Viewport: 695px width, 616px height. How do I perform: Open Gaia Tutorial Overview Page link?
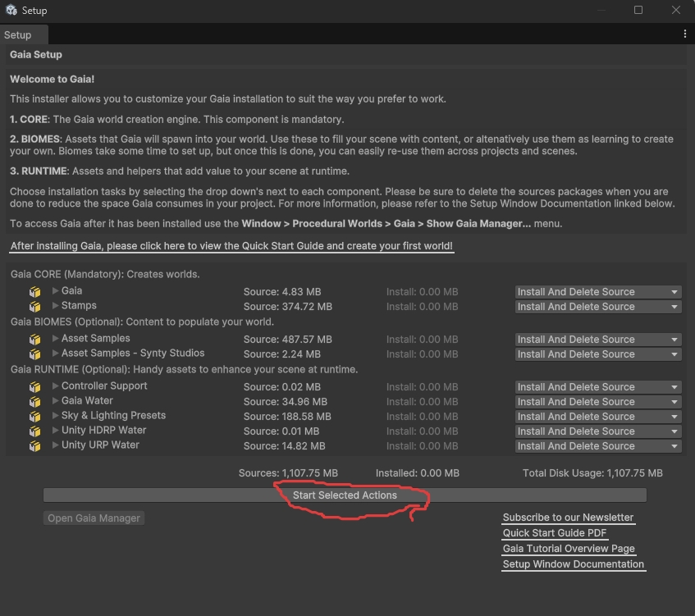(x=569, y=549)
